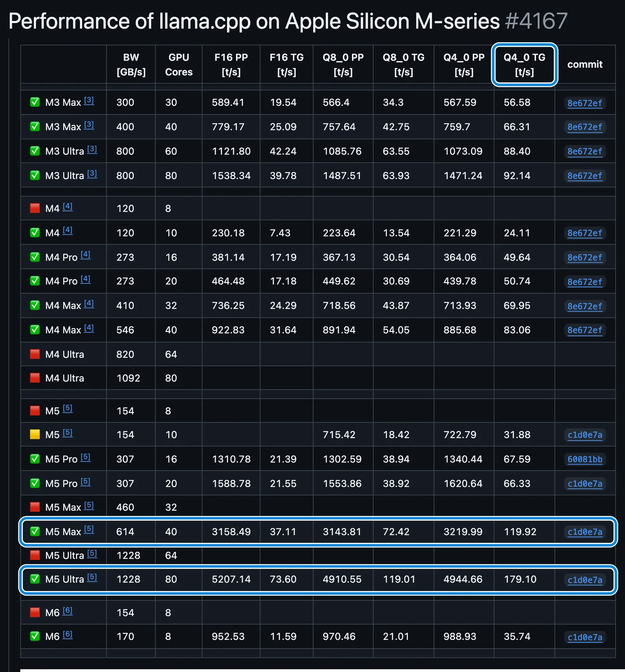
Task: Click the Q4_0 TG [t/s] column header
Action: point(524,65)
